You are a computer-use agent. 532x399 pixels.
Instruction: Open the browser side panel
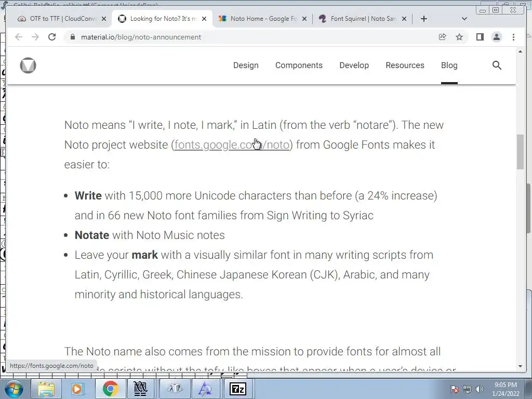[480, 37]
